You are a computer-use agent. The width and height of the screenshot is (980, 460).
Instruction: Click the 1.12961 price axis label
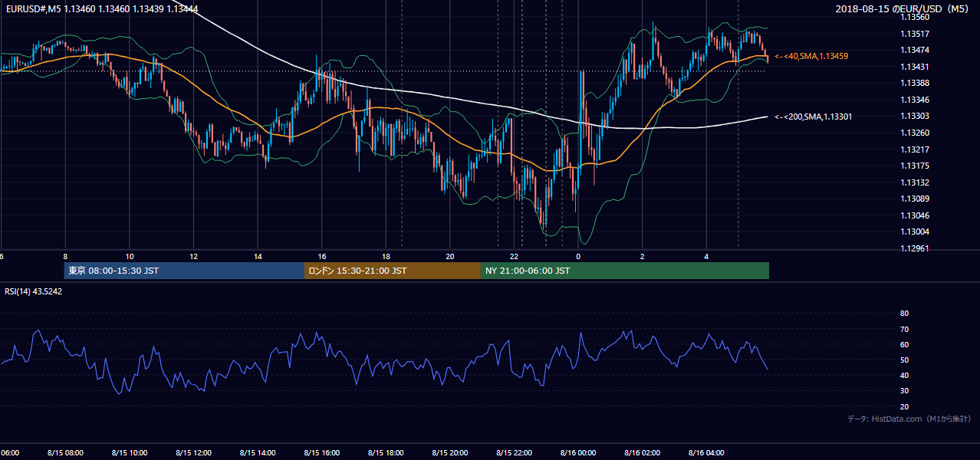(x=915, y=248)
